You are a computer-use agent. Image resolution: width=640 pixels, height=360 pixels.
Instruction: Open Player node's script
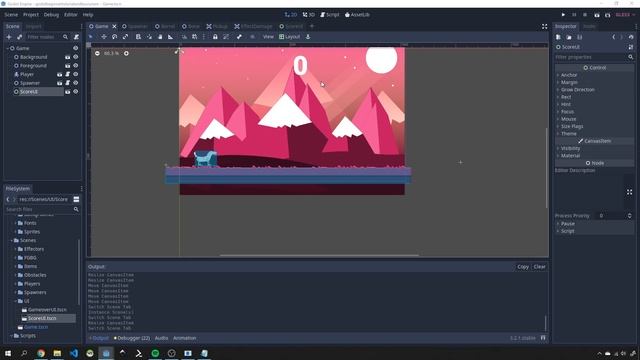68,74
